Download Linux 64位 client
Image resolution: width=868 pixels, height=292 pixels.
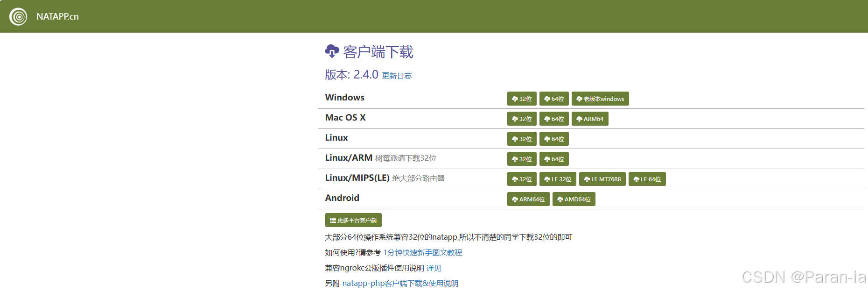coord(554,139)
